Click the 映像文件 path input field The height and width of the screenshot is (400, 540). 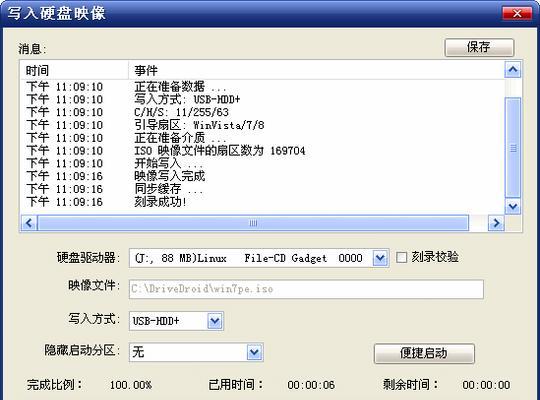tap(306, 289)
